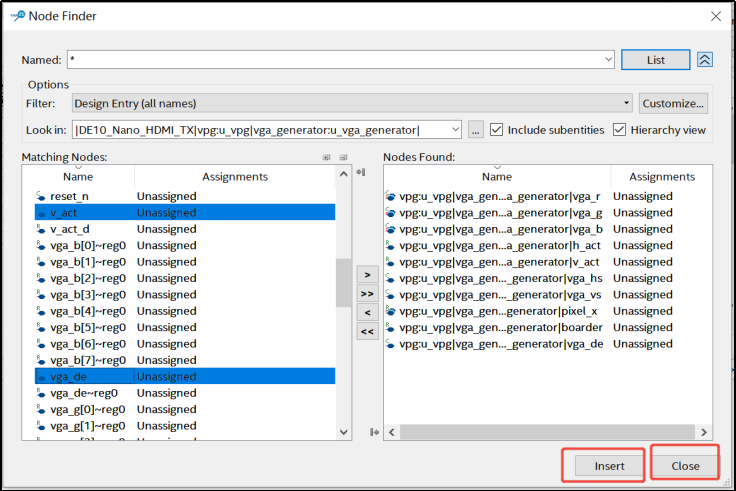Screen dimensions: 736x491
Task: Click the icon beside the vga_vs found node
Action: click(390, 295)
